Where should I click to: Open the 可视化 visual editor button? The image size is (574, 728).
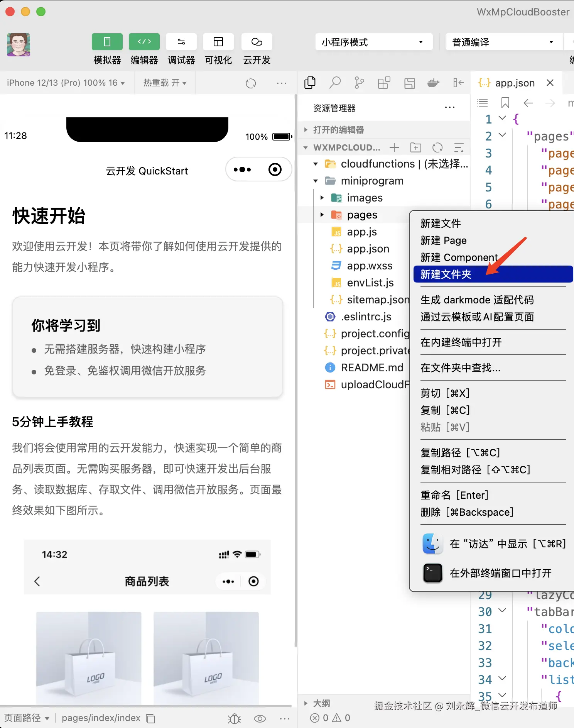click(x=218, y=42)
